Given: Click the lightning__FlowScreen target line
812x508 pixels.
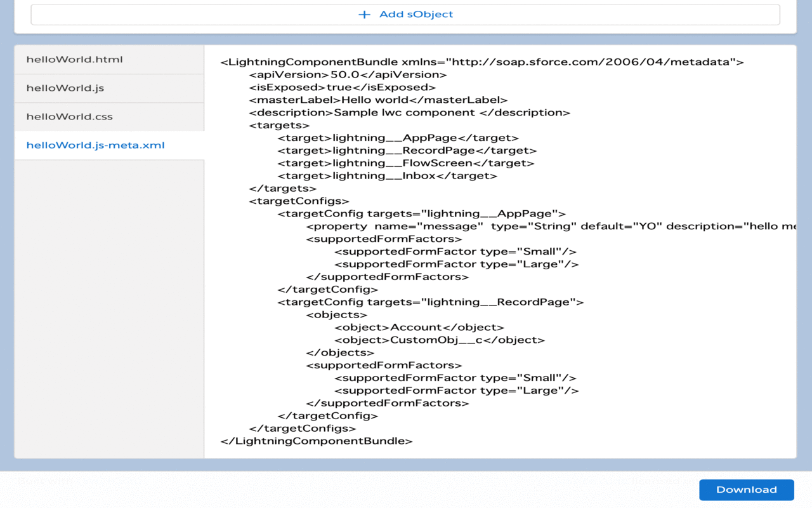Looking at the screenshot, I should point(405,163).
